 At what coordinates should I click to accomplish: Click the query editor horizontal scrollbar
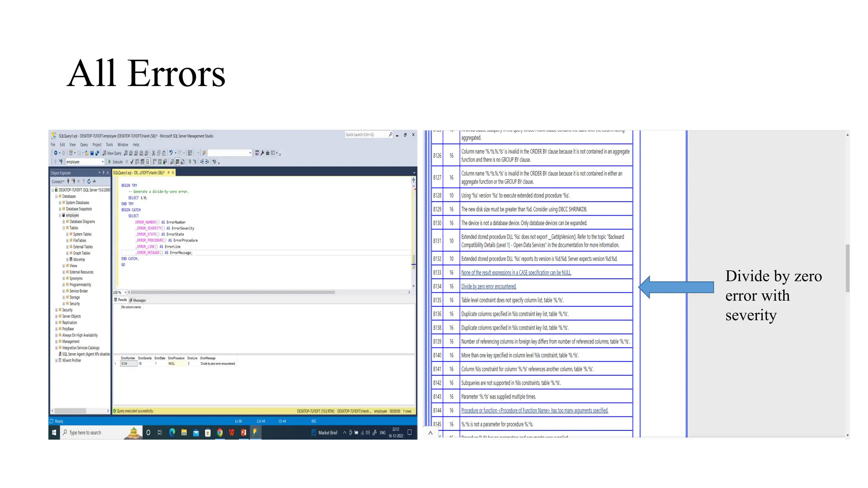coord(232,292)
